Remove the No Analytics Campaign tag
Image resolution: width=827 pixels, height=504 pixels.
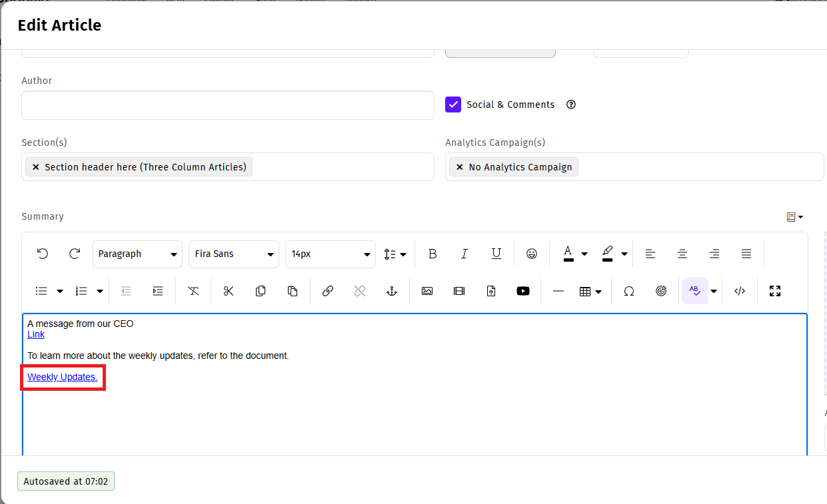tap(460, 167)
